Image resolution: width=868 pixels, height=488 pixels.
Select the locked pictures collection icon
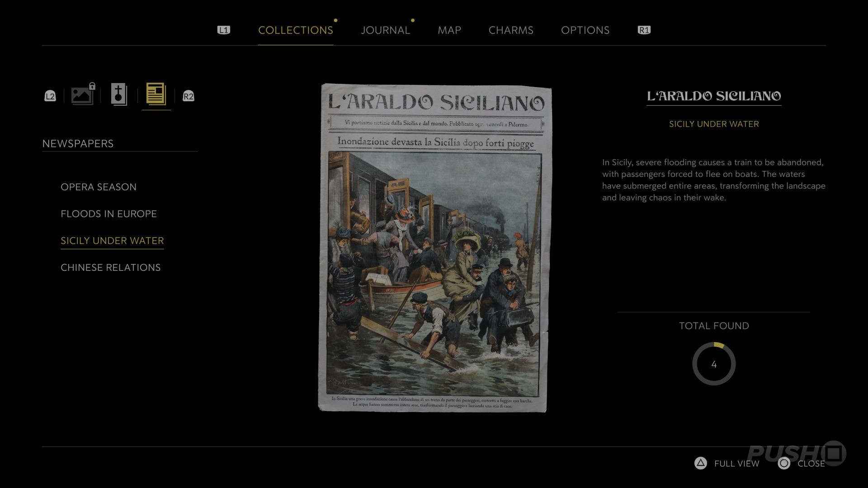tap(83, 94)
